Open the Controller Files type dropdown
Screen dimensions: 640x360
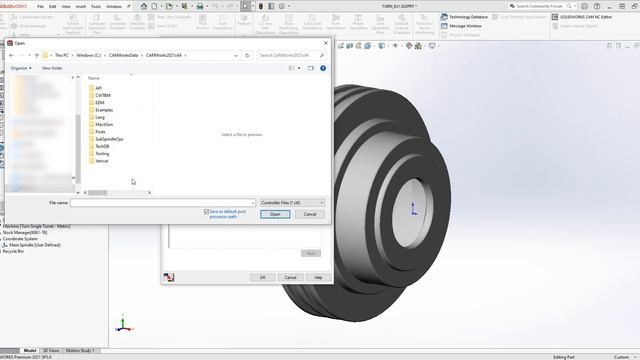[292, 203]
